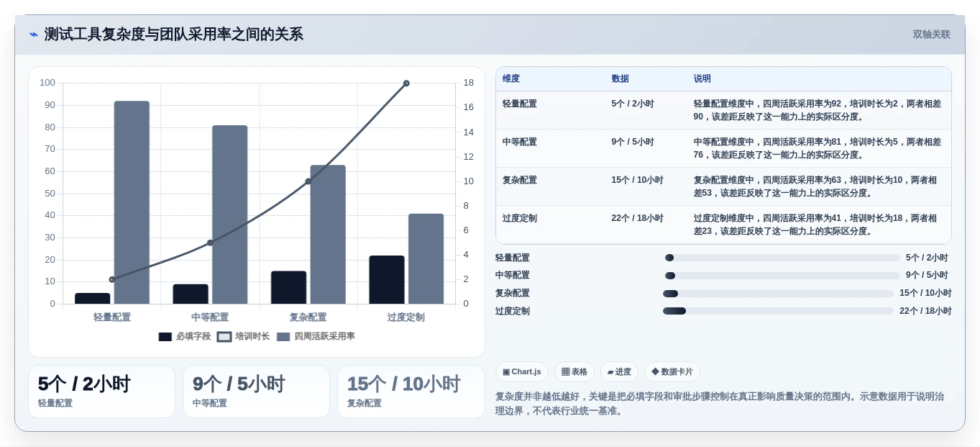Click the 中等配置 x-axis label

[210, 317]
